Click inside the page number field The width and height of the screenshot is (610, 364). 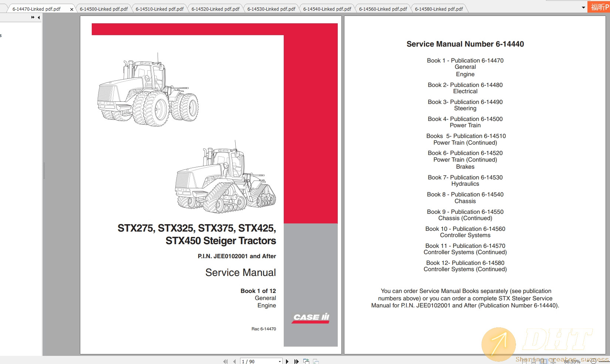click(x=255, y=361)
